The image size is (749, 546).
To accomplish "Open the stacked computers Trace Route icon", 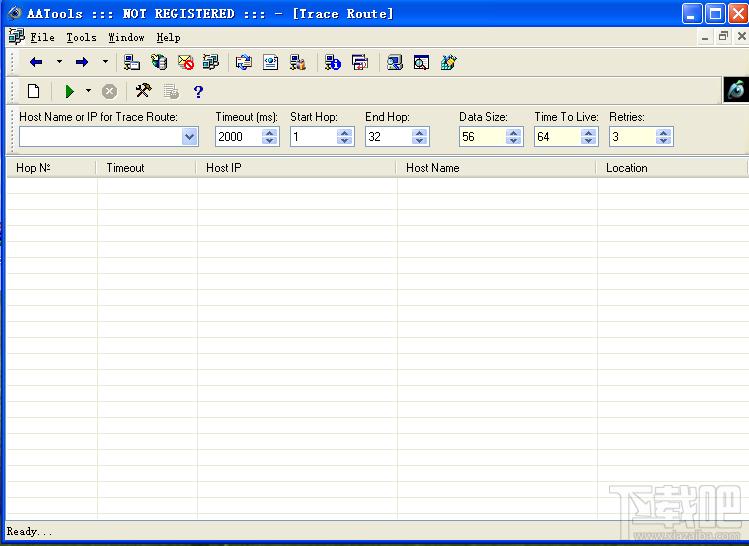I will (211, 62).
